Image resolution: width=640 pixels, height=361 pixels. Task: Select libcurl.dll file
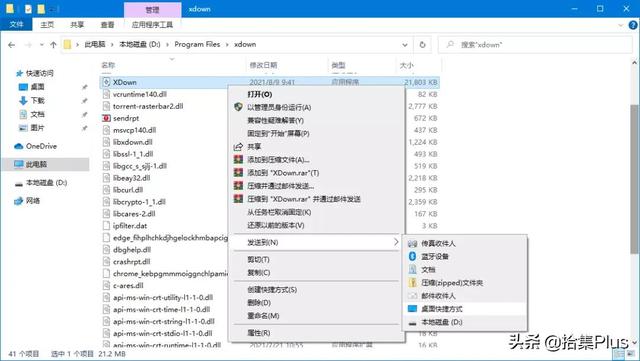click(x=128, y=190)
